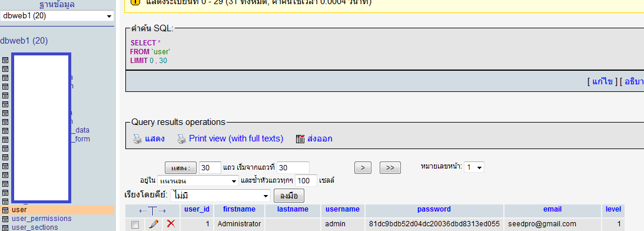Open user_permissions table in sidebar
The image size is (644, 231).
click(x=41, y=219)
